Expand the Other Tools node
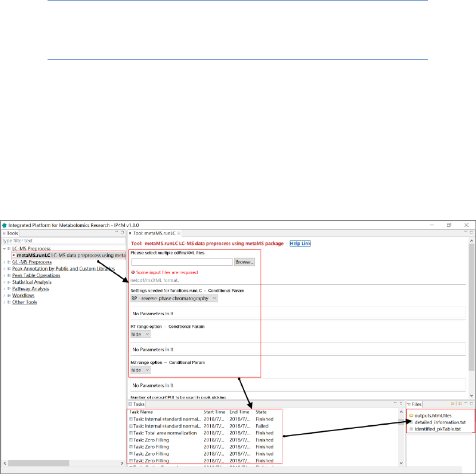Viewport: 476px width, 474px height. point(4,302)
